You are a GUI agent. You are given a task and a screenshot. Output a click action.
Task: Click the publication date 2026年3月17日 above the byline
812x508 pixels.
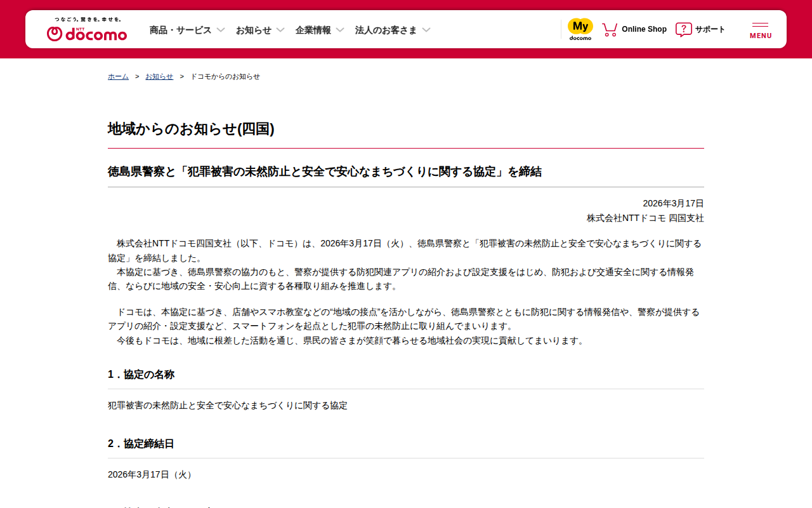pos(673,203)
